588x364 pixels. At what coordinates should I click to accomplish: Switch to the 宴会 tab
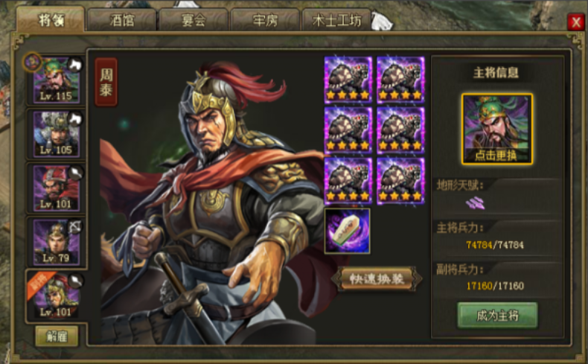coord(194,20)
